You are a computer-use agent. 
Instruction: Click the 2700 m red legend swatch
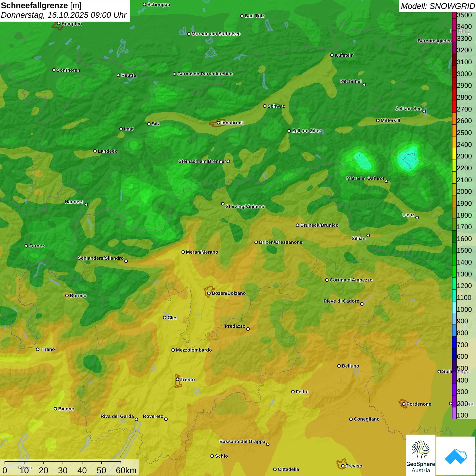(x=454, y=107)
